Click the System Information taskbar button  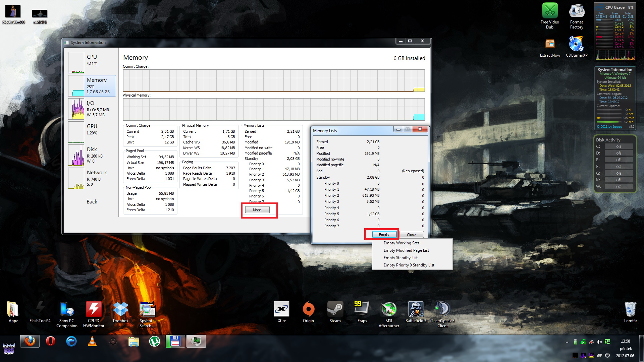coord(196,341)
